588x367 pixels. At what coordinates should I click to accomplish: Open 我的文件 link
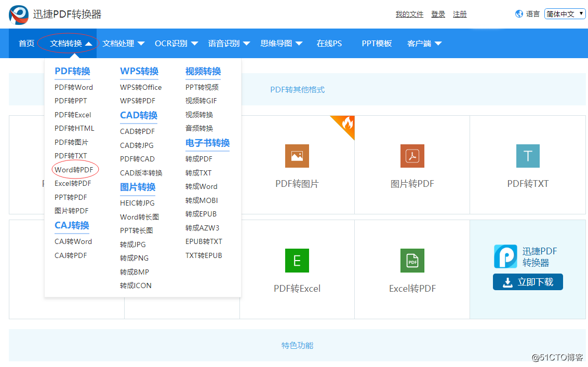(409, 14)
